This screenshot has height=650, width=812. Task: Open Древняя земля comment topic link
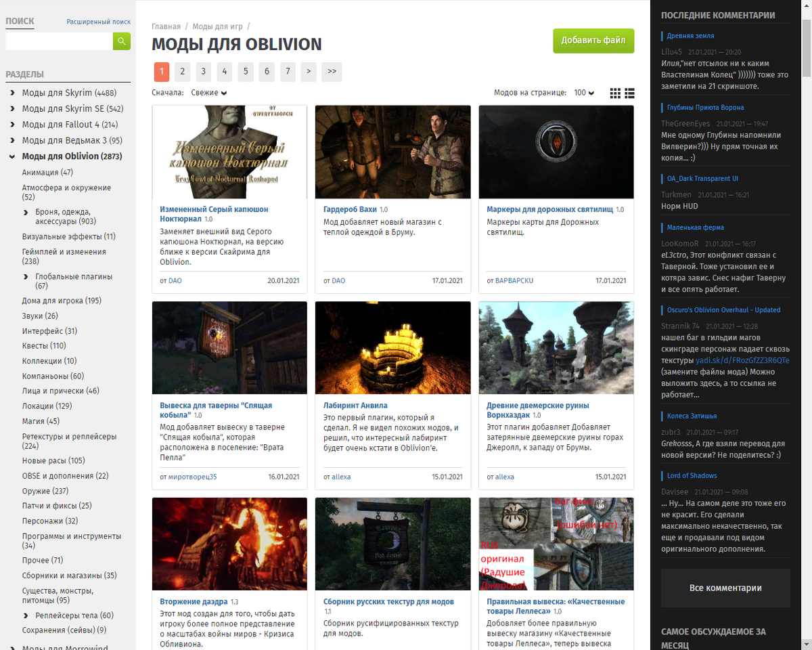tap(690, 35)
